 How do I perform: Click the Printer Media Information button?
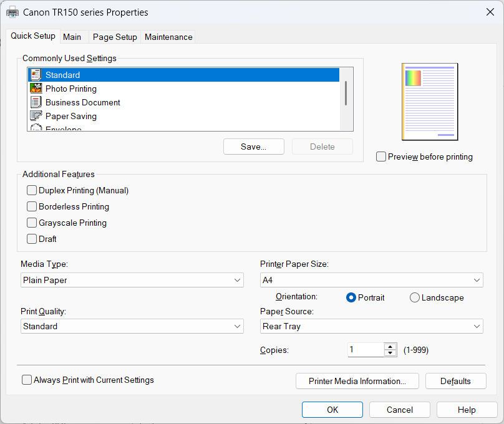click(357, 381)
